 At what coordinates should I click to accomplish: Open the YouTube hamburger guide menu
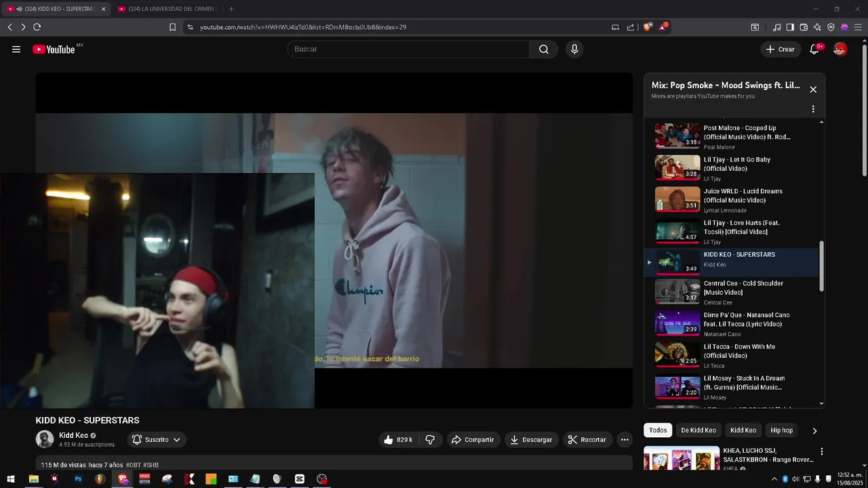point(16,49)
